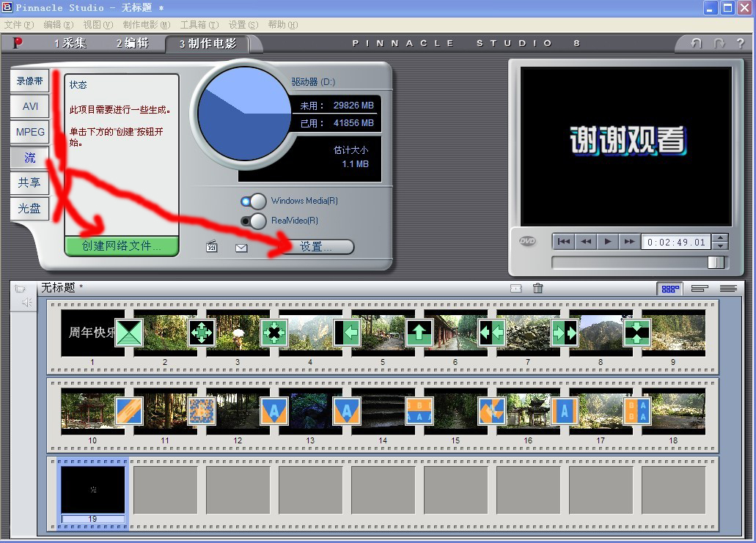Click the undo arrow icon

697,43
